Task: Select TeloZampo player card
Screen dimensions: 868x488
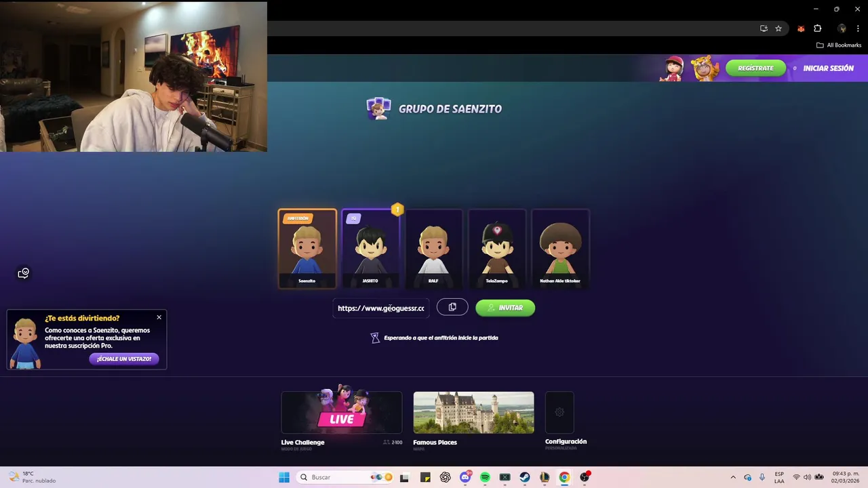Action: pyautogui.click(x=496, y=249)
